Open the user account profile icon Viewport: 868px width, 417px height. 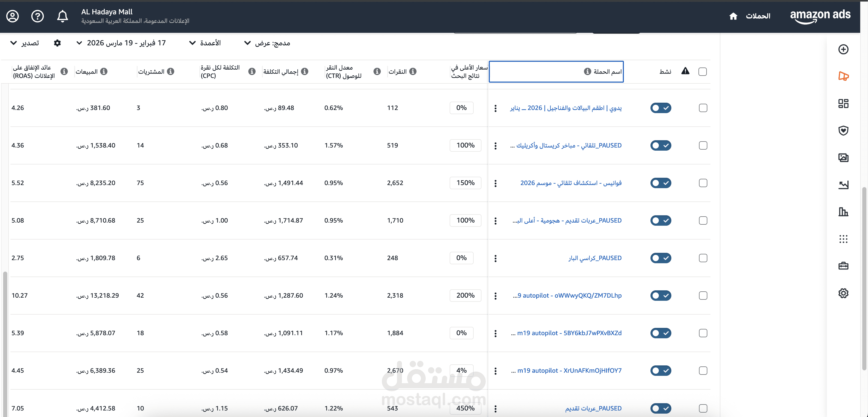[x=13, y=16]
